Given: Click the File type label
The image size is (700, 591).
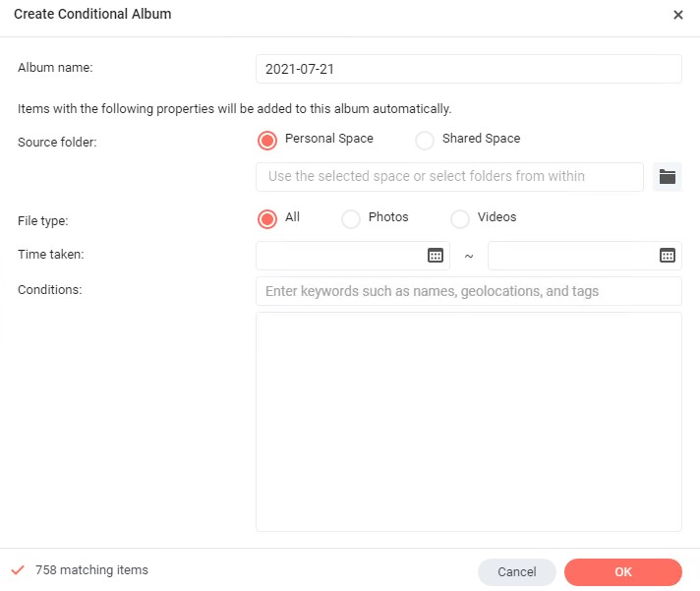Looking at the screenshot, I should (x=43, y=220).
